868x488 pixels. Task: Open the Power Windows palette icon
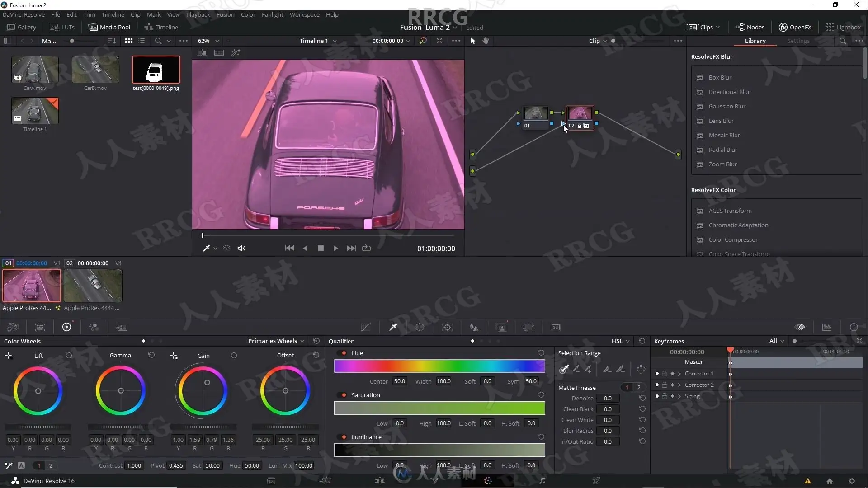pos(420,327)
